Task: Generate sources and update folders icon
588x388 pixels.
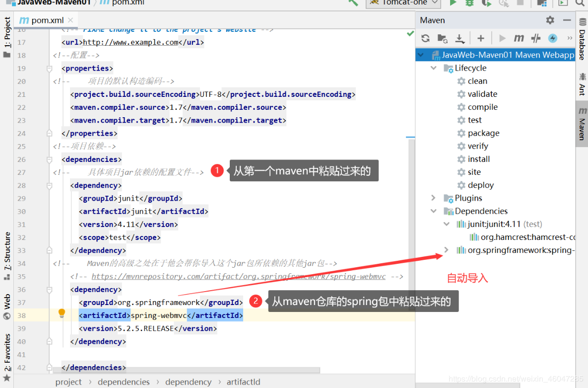Action: point(443,38)
